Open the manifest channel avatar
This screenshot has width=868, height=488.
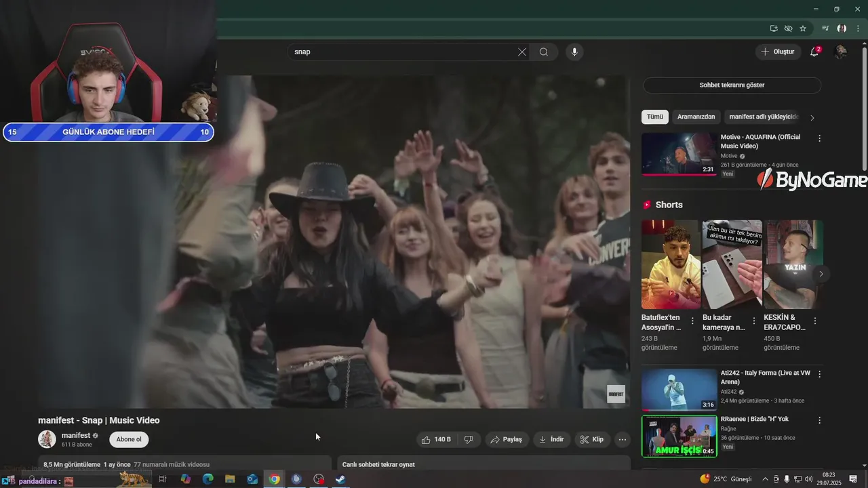tap(47, 439)
